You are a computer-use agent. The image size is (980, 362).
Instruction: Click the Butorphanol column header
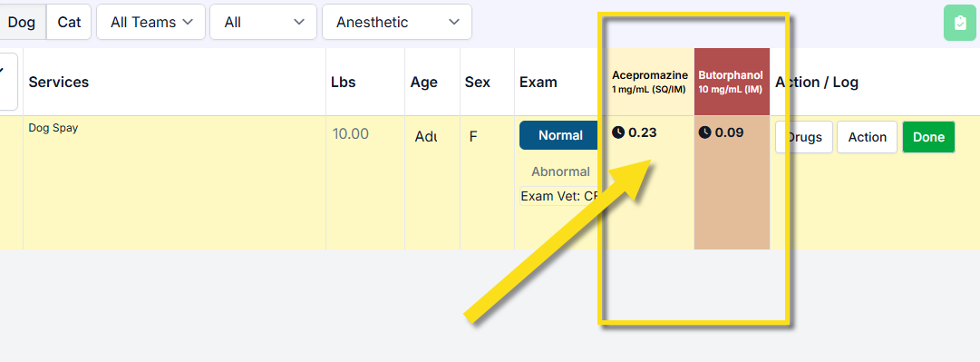click(732, 82)
